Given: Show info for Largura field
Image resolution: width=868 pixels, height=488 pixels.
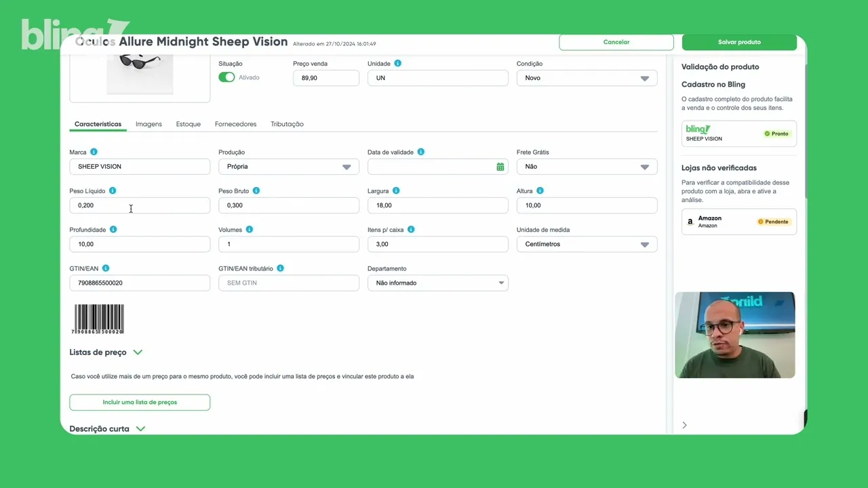Looking at the screenshot, I should coord(396,190).
